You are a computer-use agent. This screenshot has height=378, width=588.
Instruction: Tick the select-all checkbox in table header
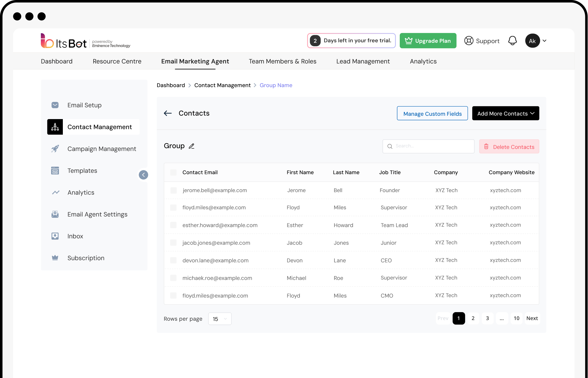[173, 172]
